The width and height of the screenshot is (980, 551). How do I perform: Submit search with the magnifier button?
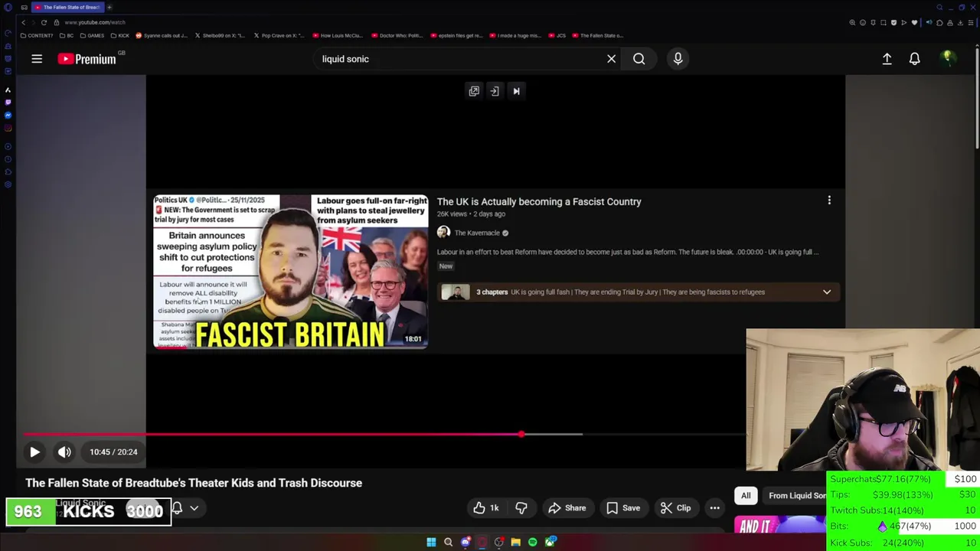point(639,59)
